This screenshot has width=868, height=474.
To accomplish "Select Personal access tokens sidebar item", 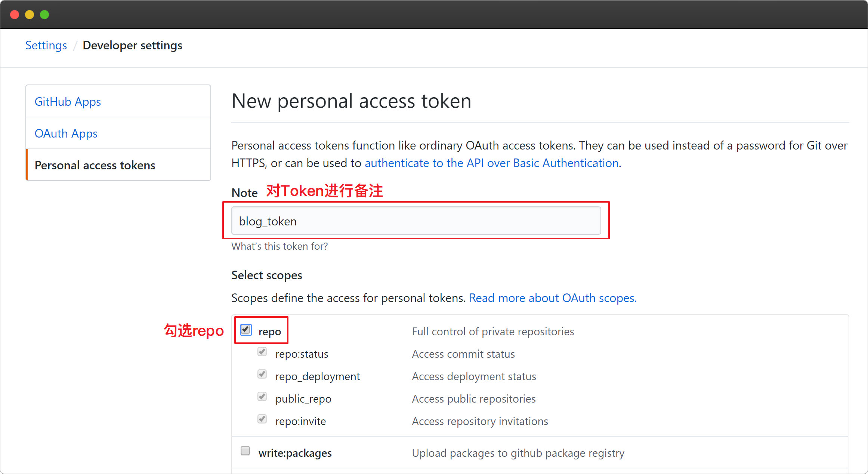I will (95, 165).
